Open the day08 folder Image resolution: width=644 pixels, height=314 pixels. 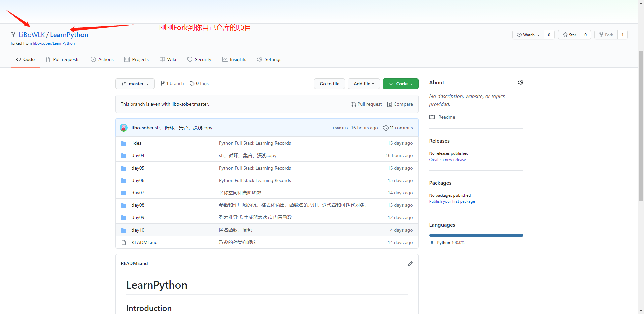(x=138, y=205)
